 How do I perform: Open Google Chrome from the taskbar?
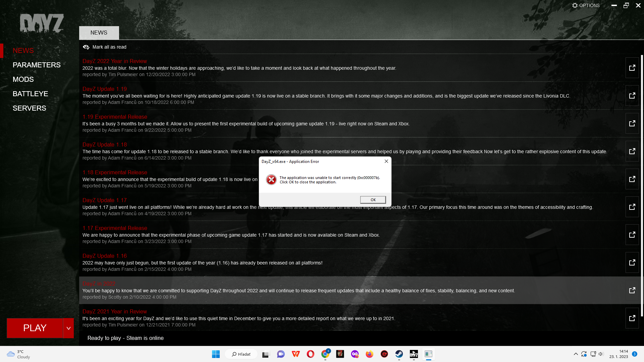325,354
